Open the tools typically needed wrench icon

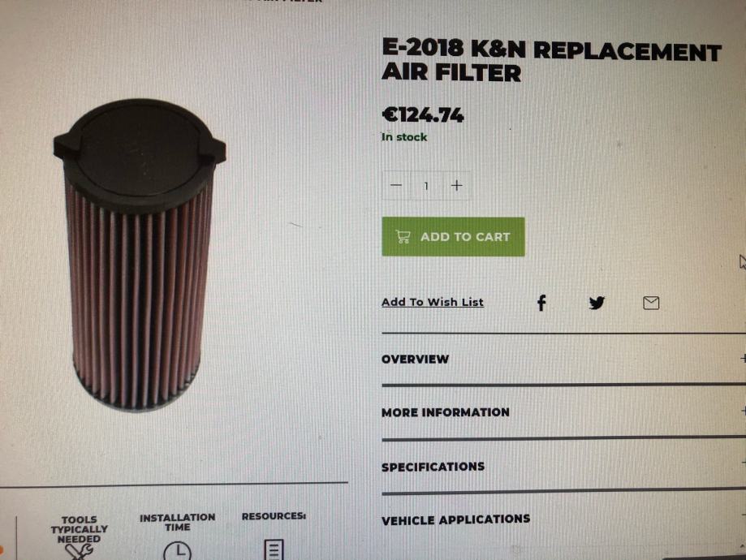click(x=79, y=552)
